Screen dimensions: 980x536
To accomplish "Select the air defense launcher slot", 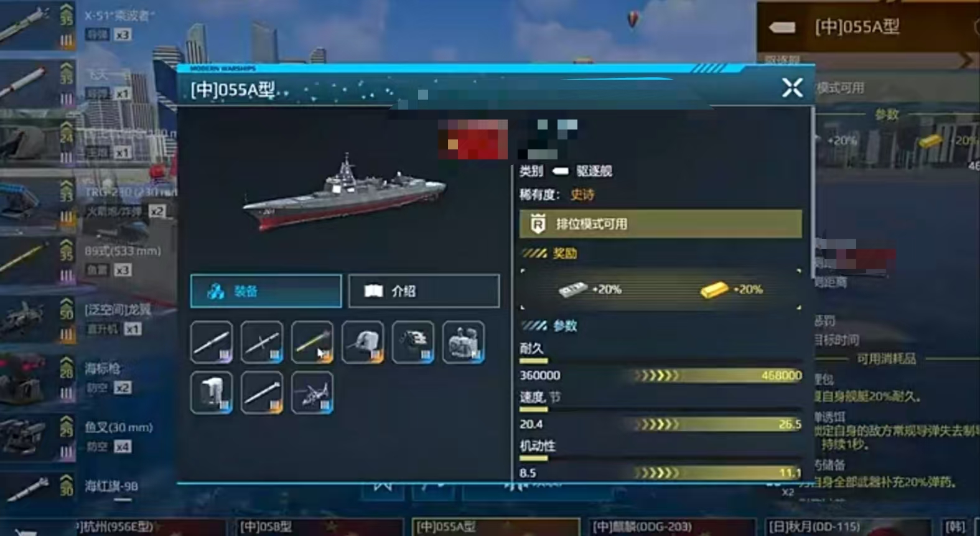I will 413,342.
